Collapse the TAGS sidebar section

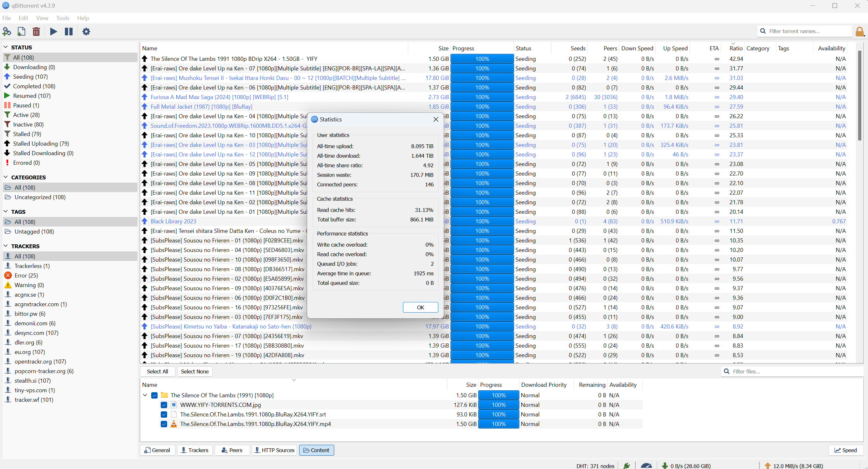[x=6, y=212]
